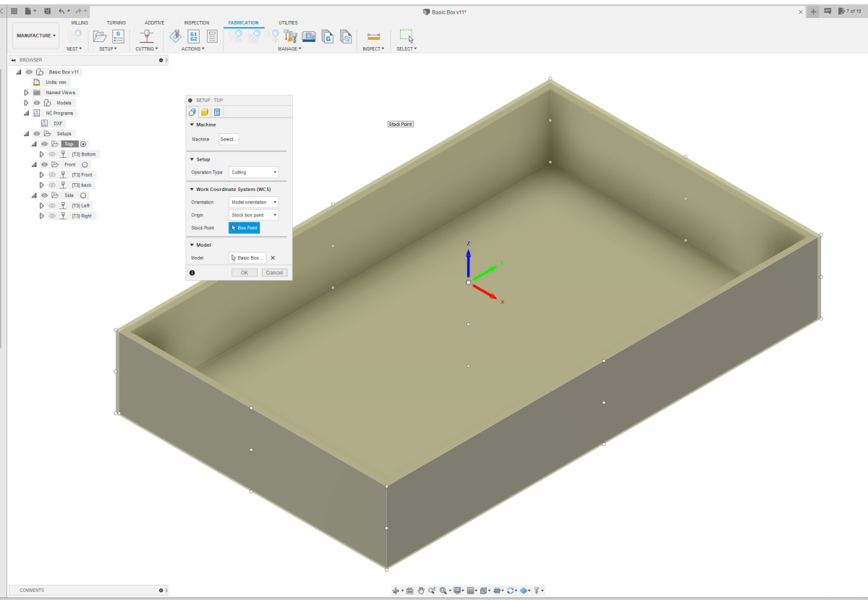The width and height of the screenshot is (868, 600).
Task: Switch to the Stock tab in Setup dialog
Action: click(x=205, y=112)
